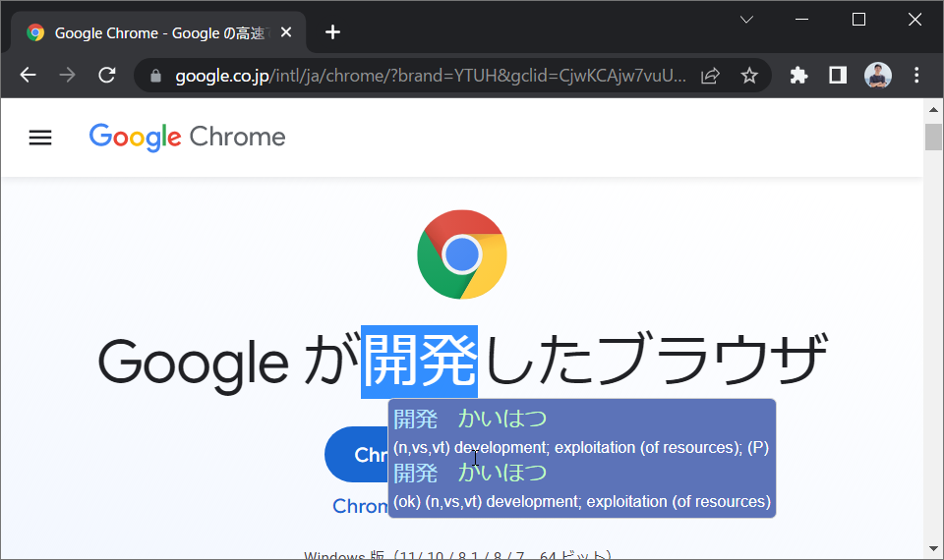The image size is (944, 560).
Task: Toggle the side panel icon
Action: click(838, 76)
